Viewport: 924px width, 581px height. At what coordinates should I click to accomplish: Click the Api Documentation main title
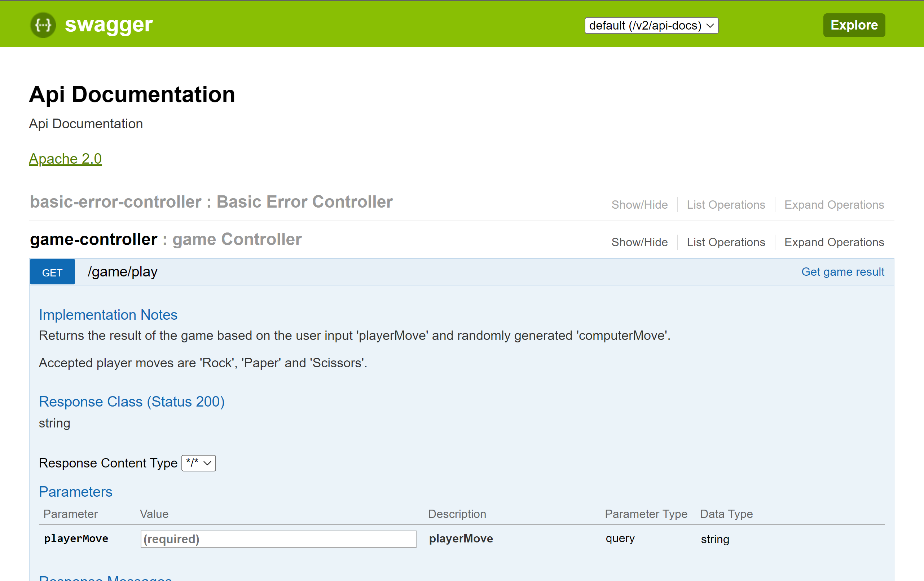click(132, 94)
